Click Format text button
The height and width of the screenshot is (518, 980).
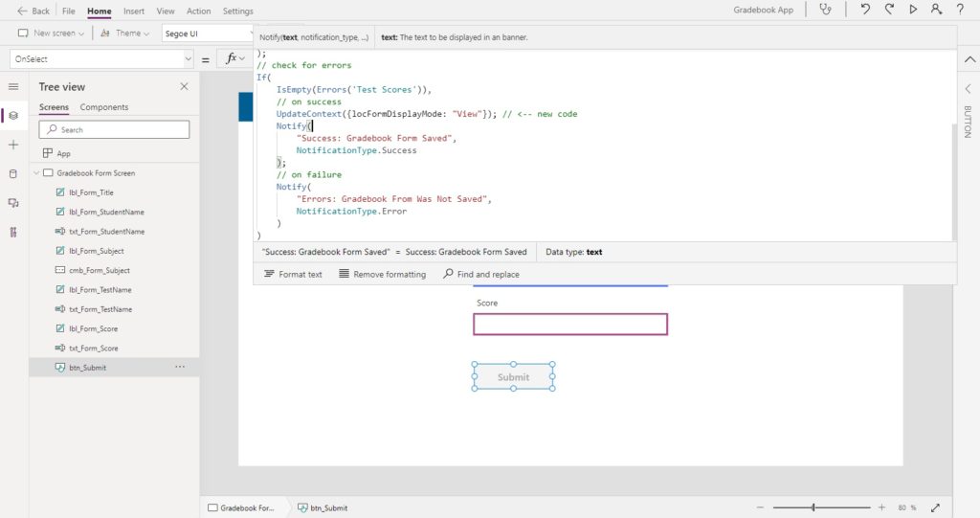pos(293,274)
